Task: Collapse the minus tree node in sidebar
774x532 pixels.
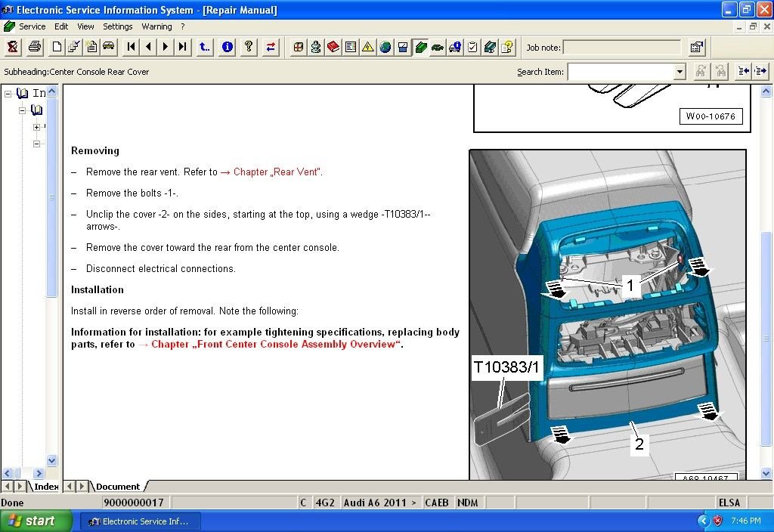Action: (x=36, y=144)
